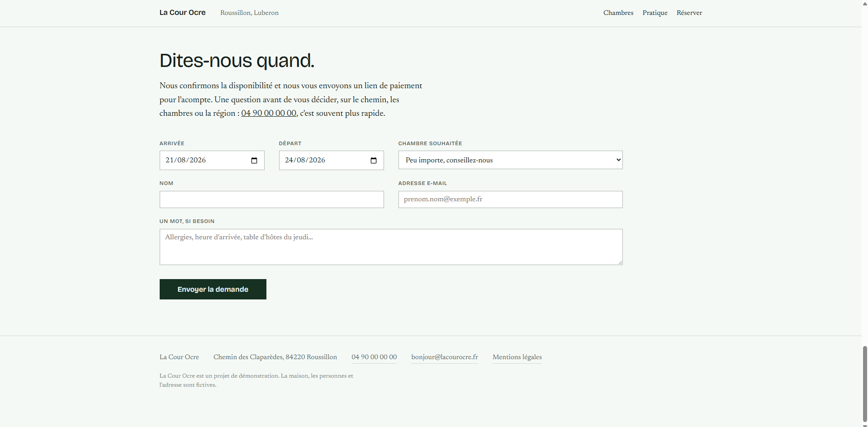Screen dimensions: 868x427
Task: Open the departure date calendar picker icon
Action: (374, 161)
